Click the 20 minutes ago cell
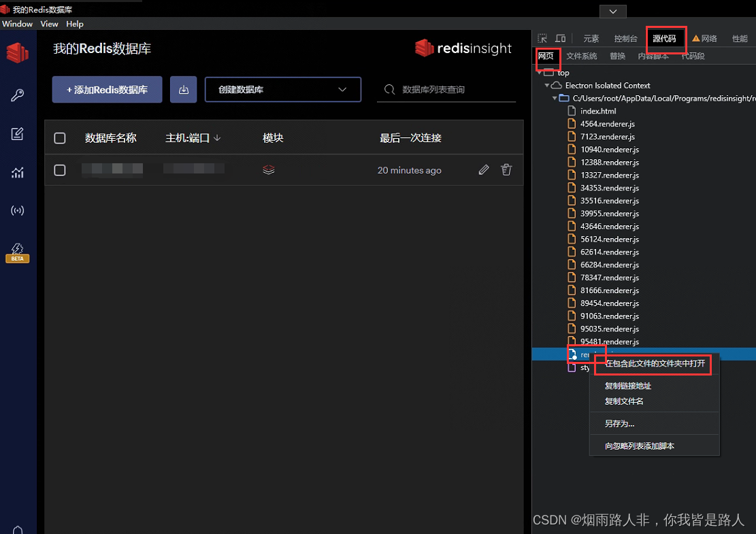The height and width of the screenshot is (534, 756). click(410, 170)
